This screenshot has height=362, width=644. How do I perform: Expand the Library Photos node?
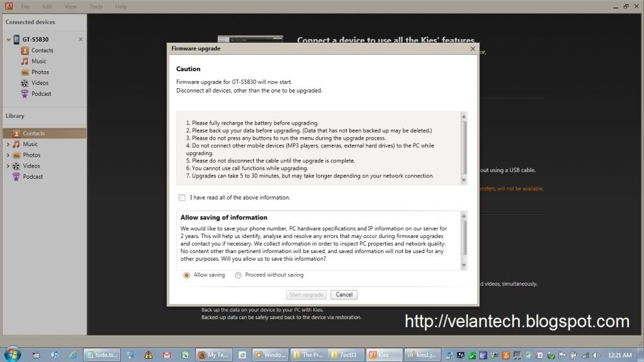(x=8, y=156)
